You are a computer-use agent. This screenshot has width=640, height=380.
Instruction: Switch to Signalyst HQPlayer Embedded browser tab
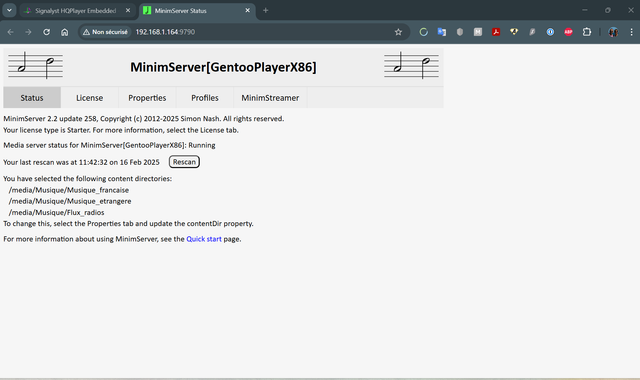76,11
